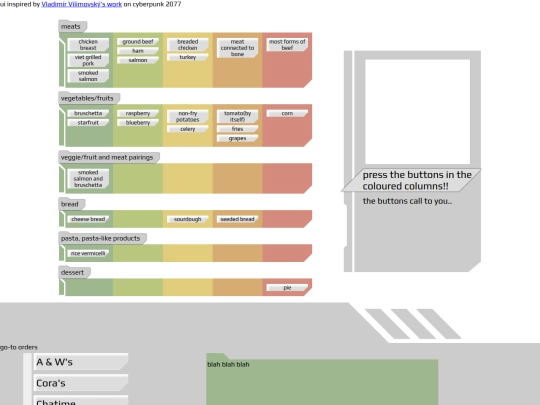The width and height of the screenshot is (540, 405).
Task: Click the breaded chicken button
Action: (x=188, y=45)
